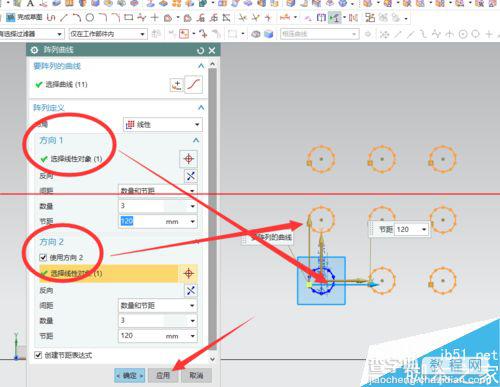Click the dialog vertical scrollbar

tap(212, 208)
